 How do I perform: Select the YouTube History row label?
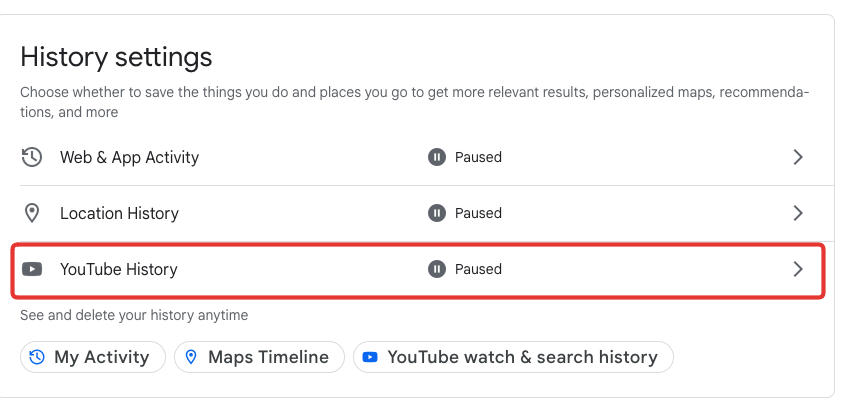pyautogui.click(x=118, y=269)
